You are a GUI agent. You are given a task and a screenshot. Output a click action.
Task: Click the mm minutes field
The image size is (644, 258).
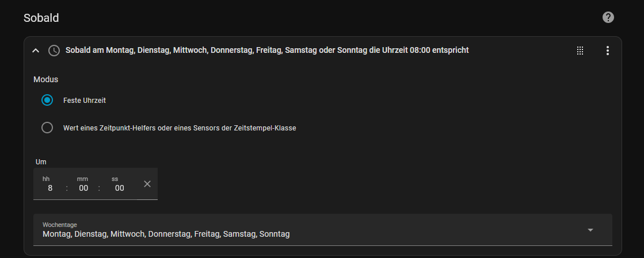[83, 188]
